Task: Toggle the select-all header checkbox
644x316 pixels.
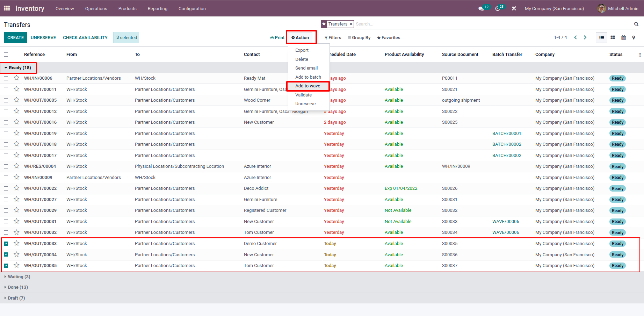Action: pos(6,55)
